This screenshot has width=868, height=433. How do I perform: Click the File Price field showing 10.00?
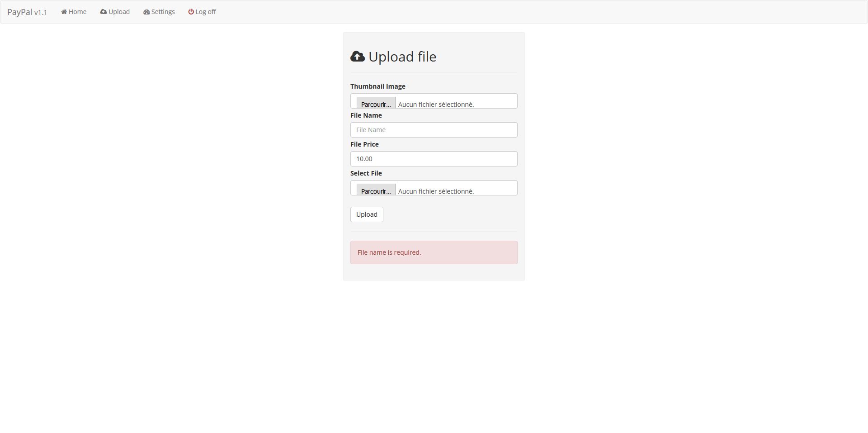coord(434,159)
